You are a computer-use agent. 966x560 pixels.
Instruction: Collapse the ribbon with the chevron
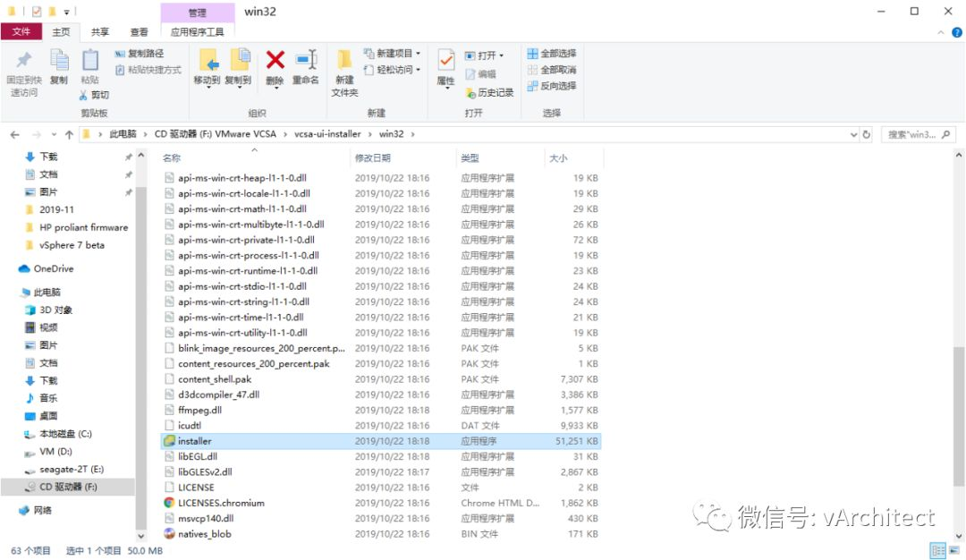[x=941, y=32]
